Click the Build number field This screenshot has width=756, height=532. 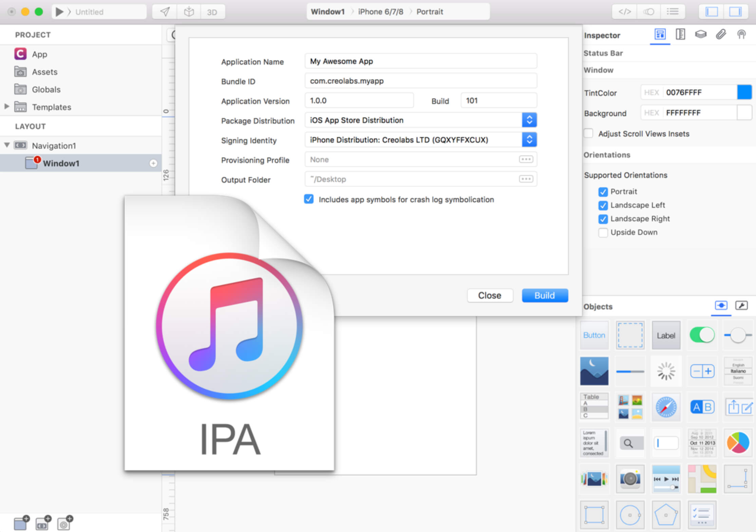pyautogui.click(x=499, y=101)
